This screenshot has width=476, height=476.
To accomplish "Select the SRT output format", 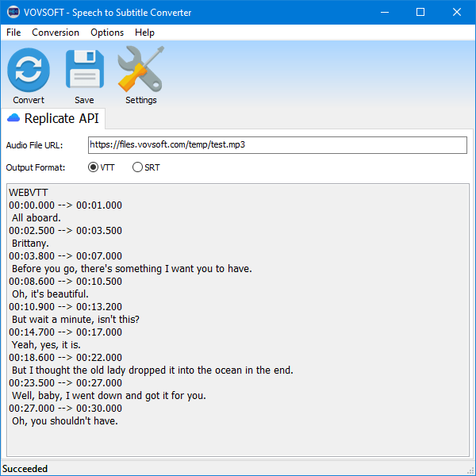I will click(x=138, y=167).
